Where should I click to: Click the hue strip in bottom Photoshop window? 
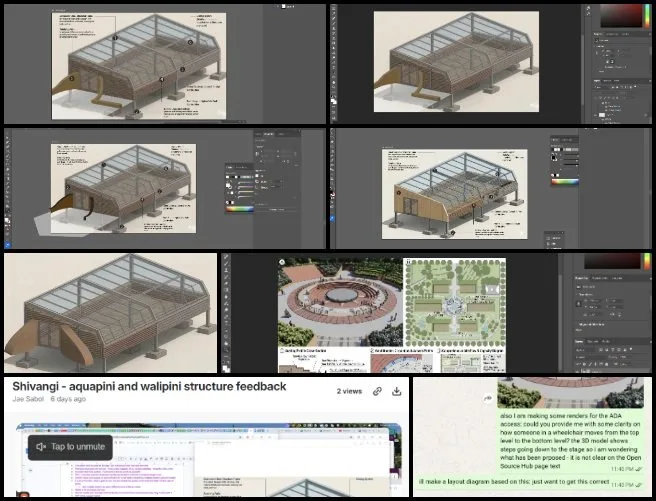pos(647,261)
